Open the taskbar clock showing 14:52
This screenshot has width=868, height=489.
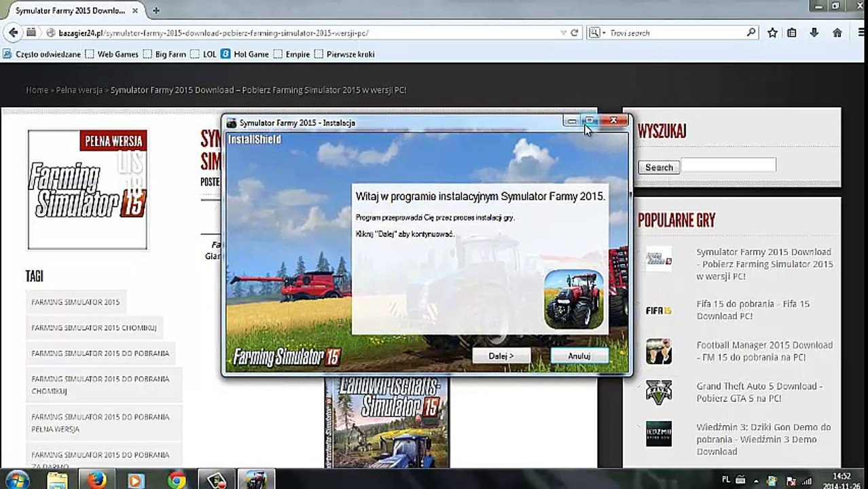pos(841,480)
